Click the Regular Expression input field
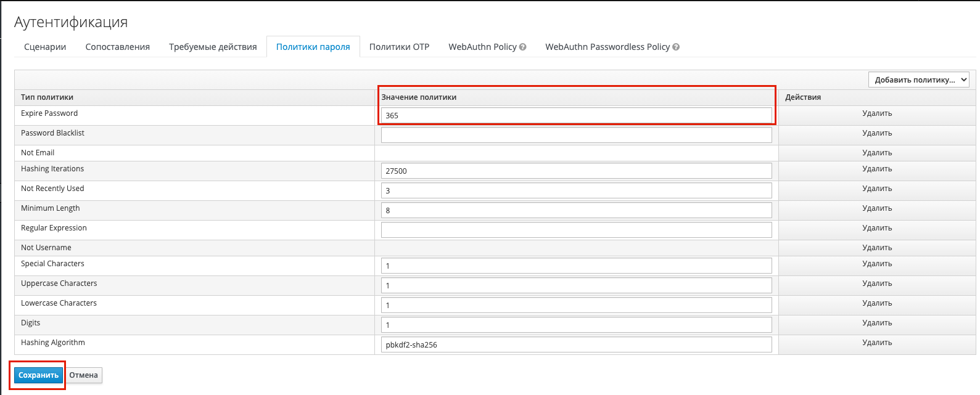 click(576, 230)
